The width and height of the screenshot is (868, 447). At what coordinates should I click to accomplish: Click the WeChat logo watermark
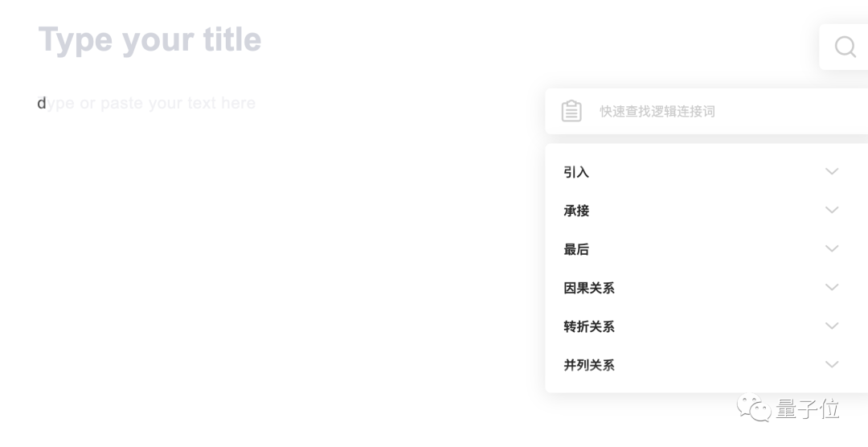pos(753,408)
